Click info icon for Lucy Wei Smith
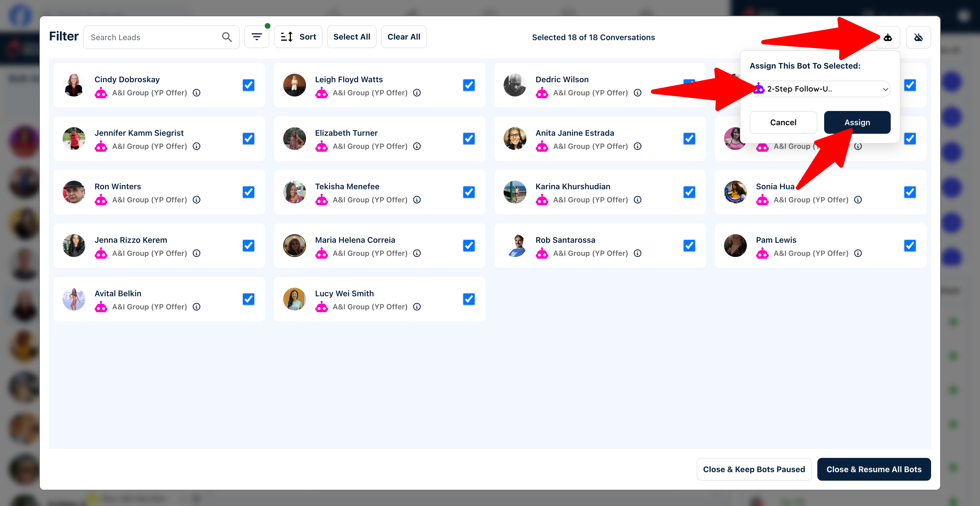The image size is (980, 506). tap(417, 307)
